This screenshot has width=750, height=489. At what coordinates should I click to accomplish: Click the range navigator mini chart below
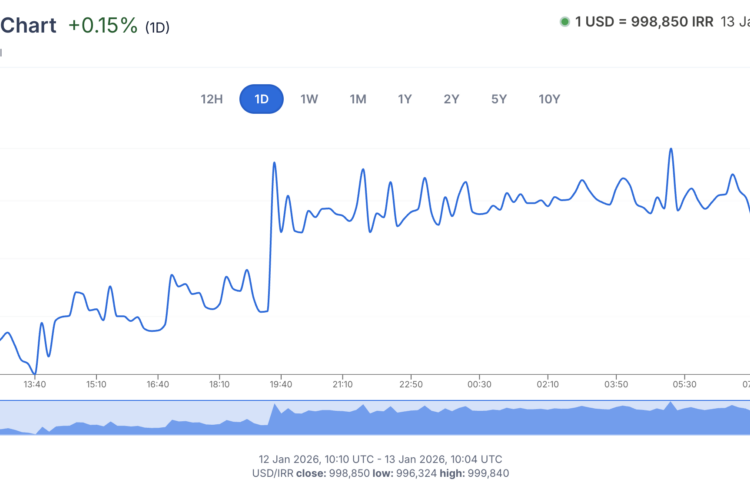click(375, 418)
